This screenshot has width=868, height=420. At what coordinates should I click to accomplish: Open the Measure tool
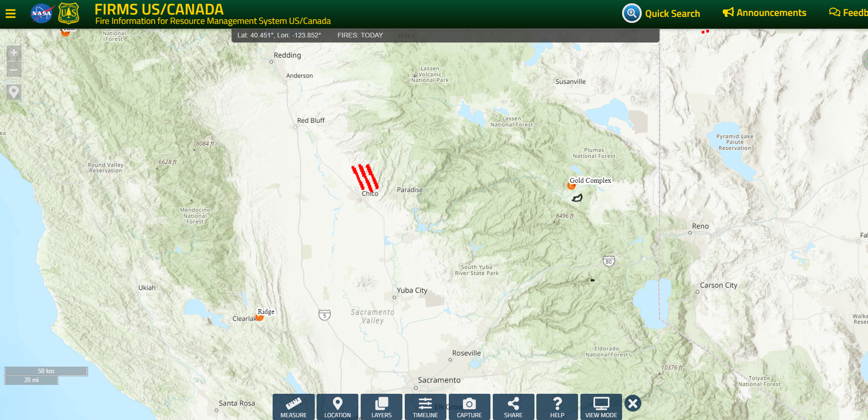[294, 407]
